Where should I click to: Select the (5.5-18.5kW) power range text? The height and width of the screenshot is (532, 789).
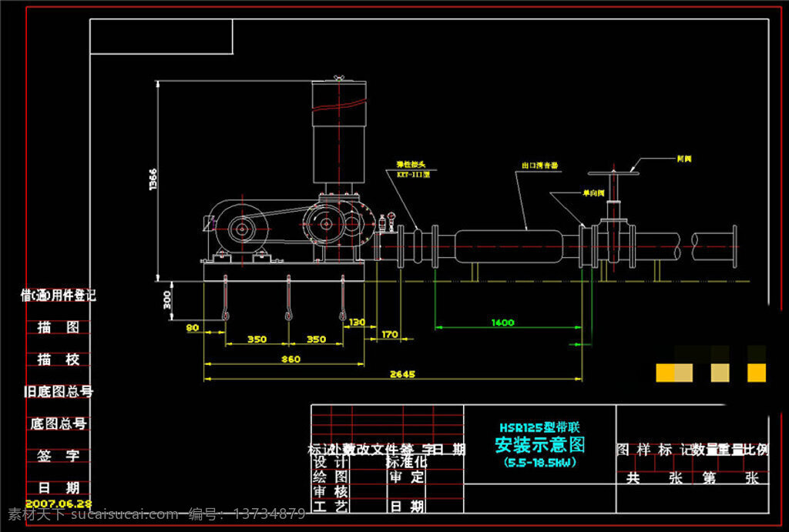[540, 463]
